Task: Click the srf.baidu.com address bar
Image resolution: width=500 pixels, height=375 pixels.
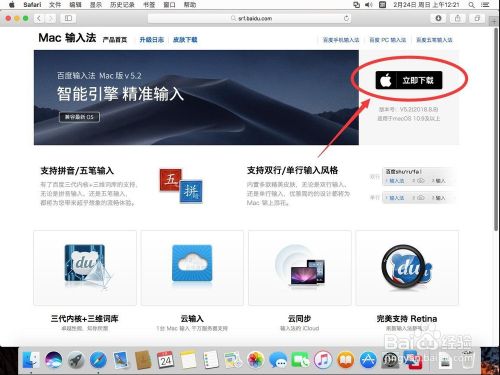Action: [x=250, y=18]
